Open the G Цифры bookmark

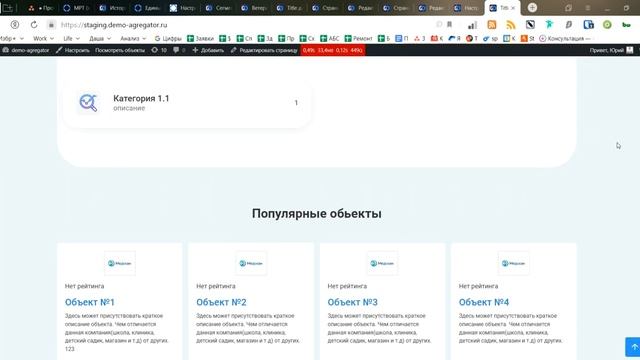point(168,38)
